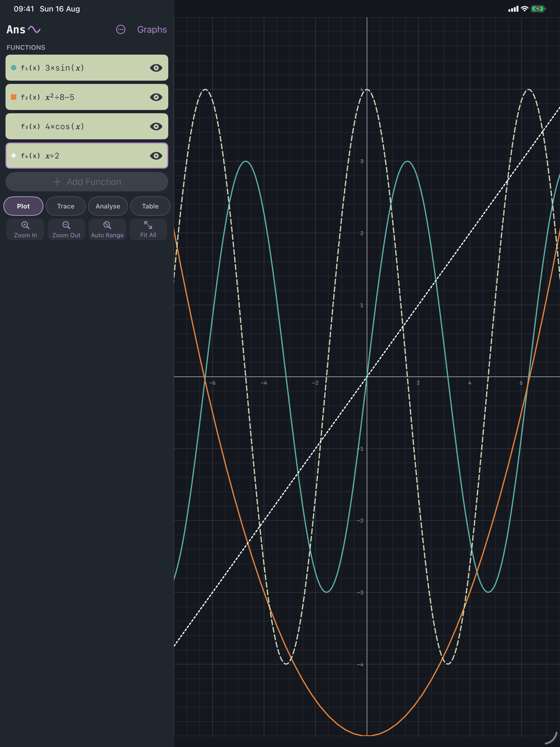Click the Zoom Out magnifier icon

(66, 225)
